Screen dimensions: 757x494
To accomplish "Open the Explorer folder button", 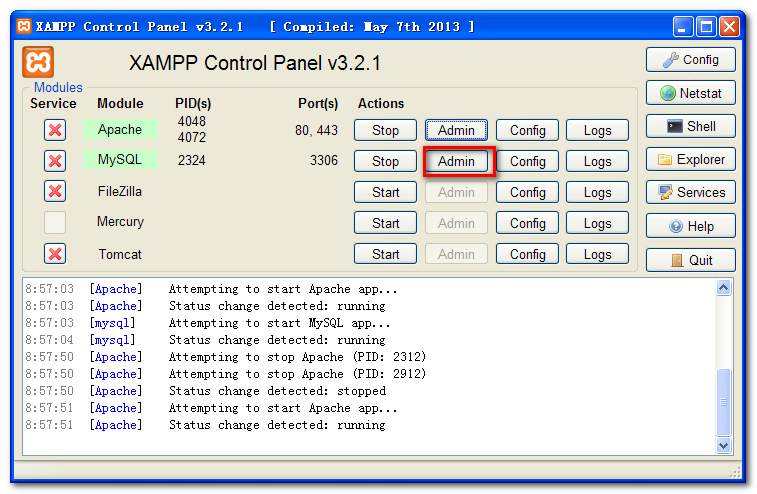I will [690, 159].
